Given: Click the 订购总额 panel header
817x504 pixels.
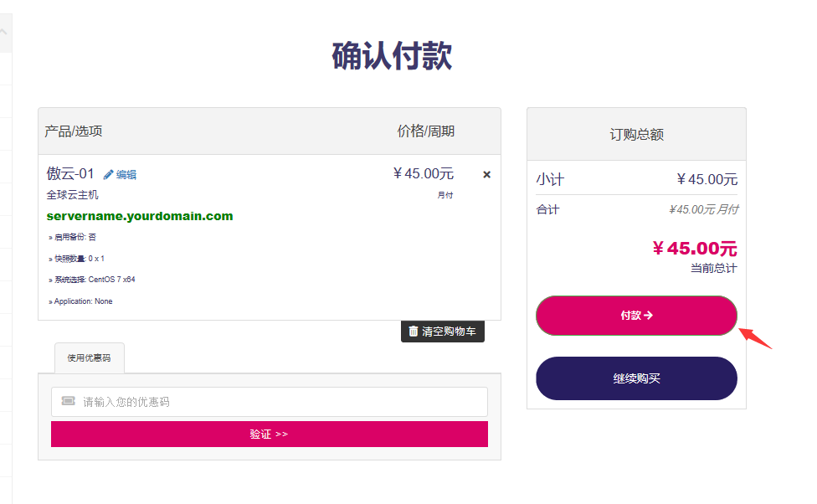Looking at the screenshot, I should (636, 135).
